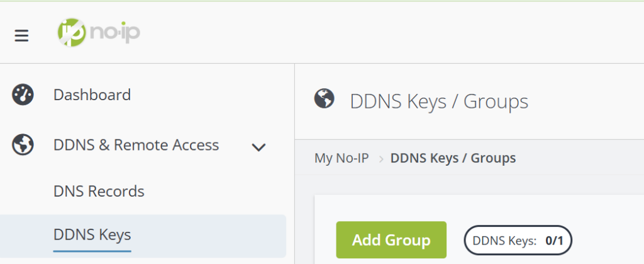Click the DDNS Keys / Groups page heading
The image size is (644, 264).
click(439, 101)
